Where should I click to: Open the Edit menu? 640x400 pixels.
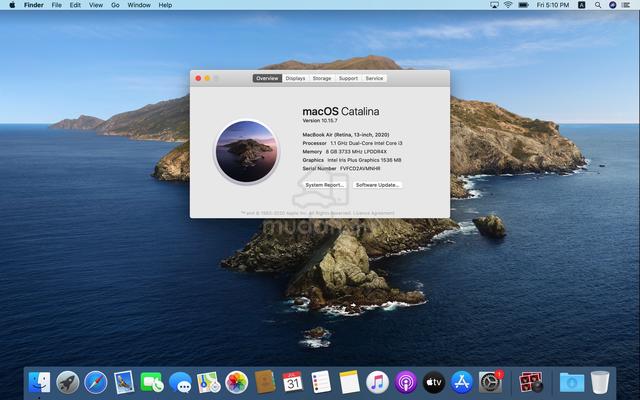coord(75,5)
